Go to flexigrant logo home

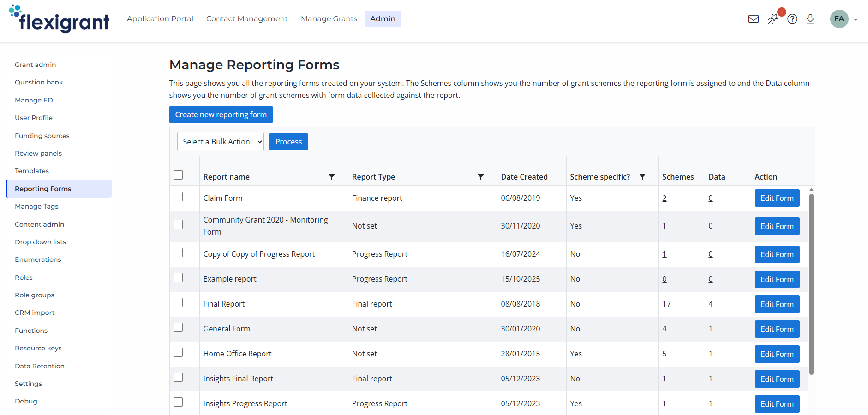(x=59, y=19)
